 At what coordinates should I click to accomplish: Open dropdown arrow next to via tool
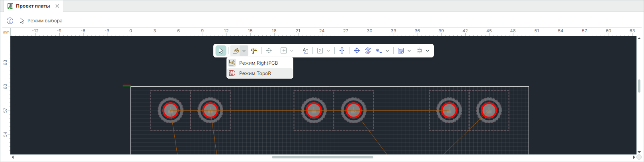387,51
